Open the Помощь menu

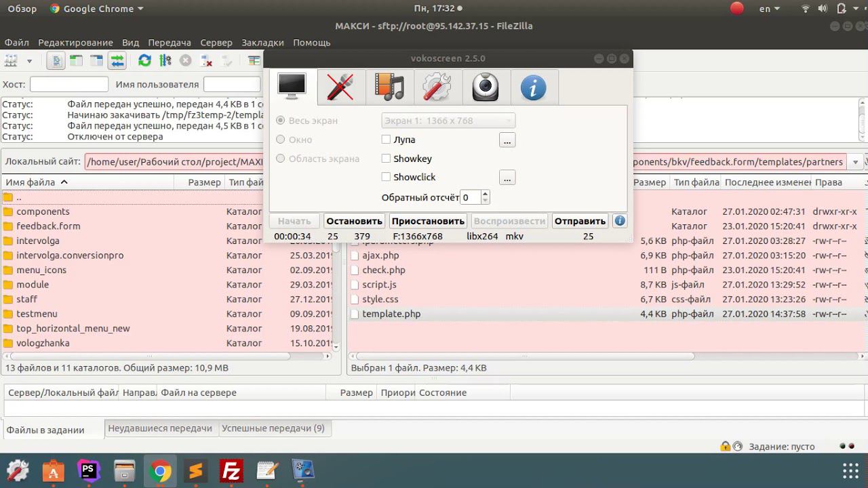pyautogui.click(x=311, y=43)
